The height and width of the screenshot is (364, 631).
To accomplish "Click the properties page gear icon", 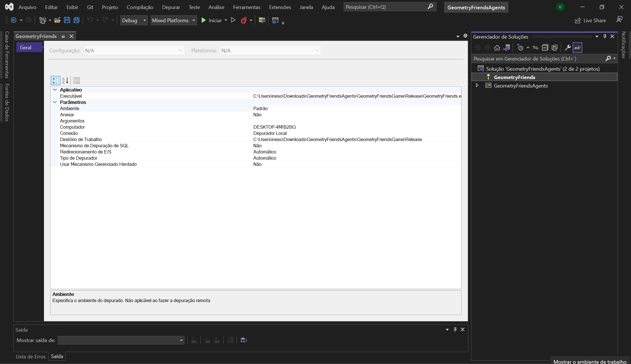I will (x=465, y=36).
